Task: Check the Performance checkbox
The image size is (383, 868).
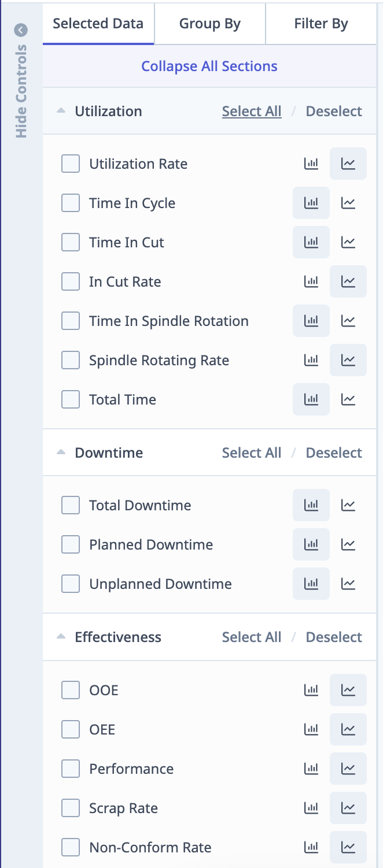Action: 71,769
